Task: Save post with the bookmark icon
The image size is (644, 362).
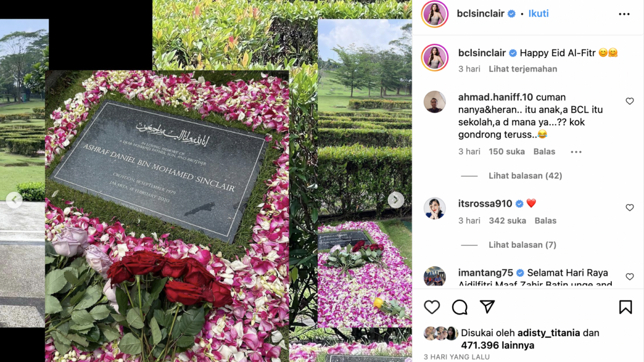Action: (625, 307)
